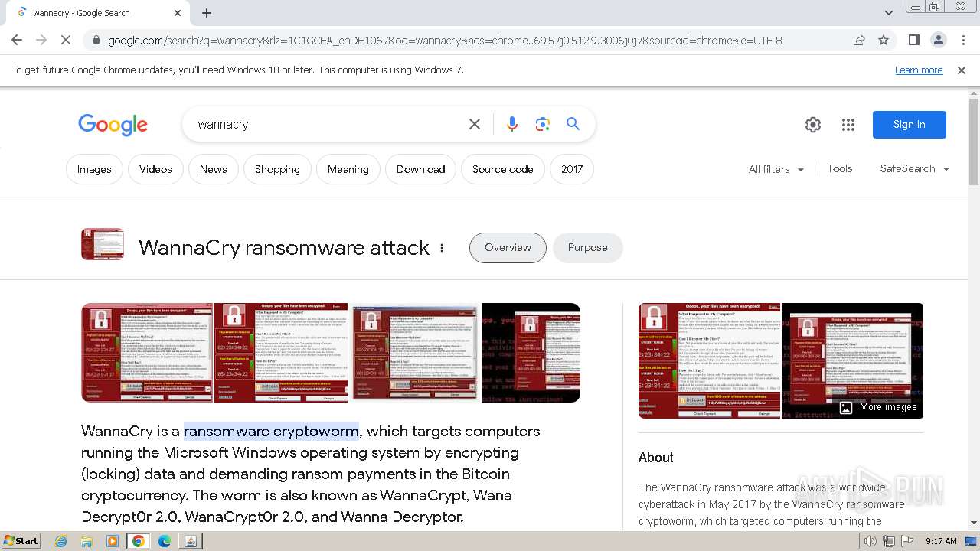The width and height of the screenshot is (980, 551).
Task: Open Microsoft Edge from the taskbar
Action: point(165,541)
